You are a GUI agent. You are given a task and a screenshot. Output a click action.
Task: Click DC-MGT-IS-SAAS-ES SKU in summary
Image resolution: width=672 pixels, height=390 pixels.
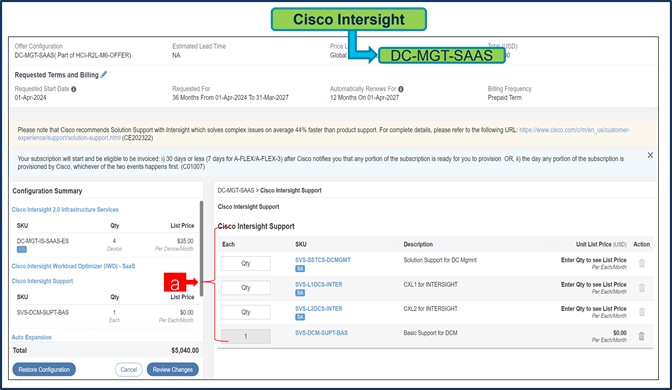(x=43, y=241)
